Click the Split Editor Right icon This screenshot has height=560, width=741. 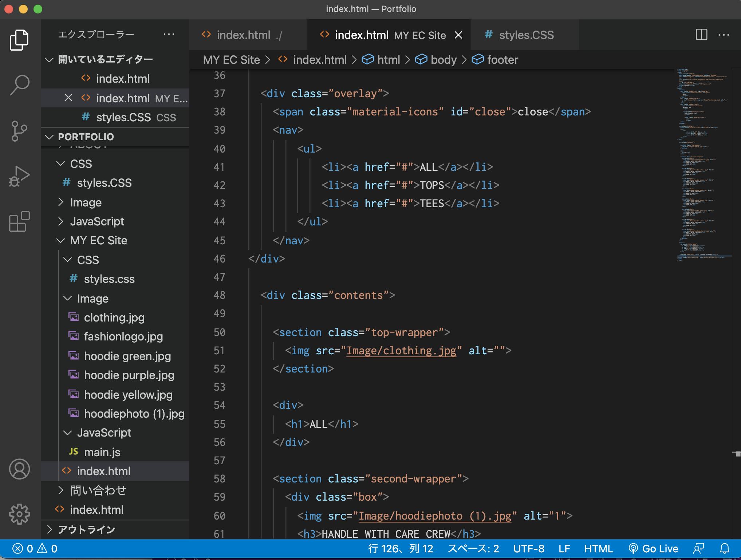tap(701, 35)
